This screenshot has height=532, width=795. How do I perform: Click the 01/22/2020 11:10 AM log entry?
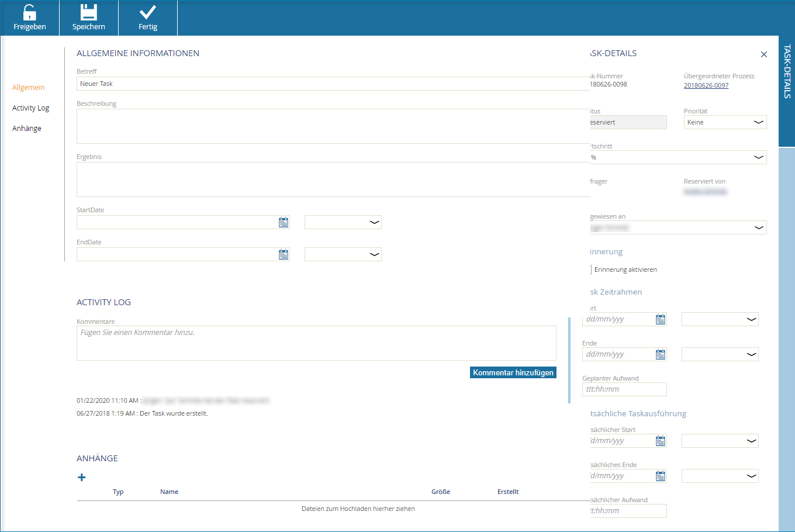click(173, 401)
